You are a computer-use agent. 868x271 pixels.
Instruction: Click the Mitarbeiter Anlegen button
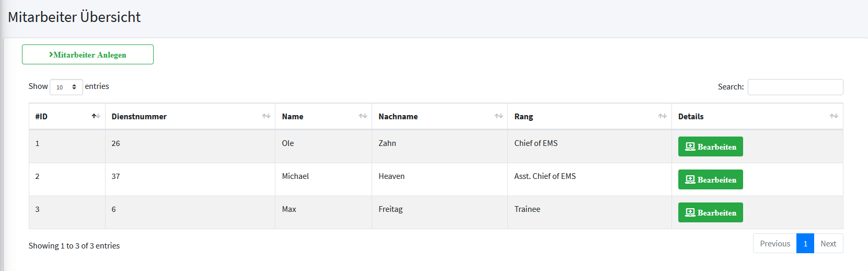click(88, 54)
